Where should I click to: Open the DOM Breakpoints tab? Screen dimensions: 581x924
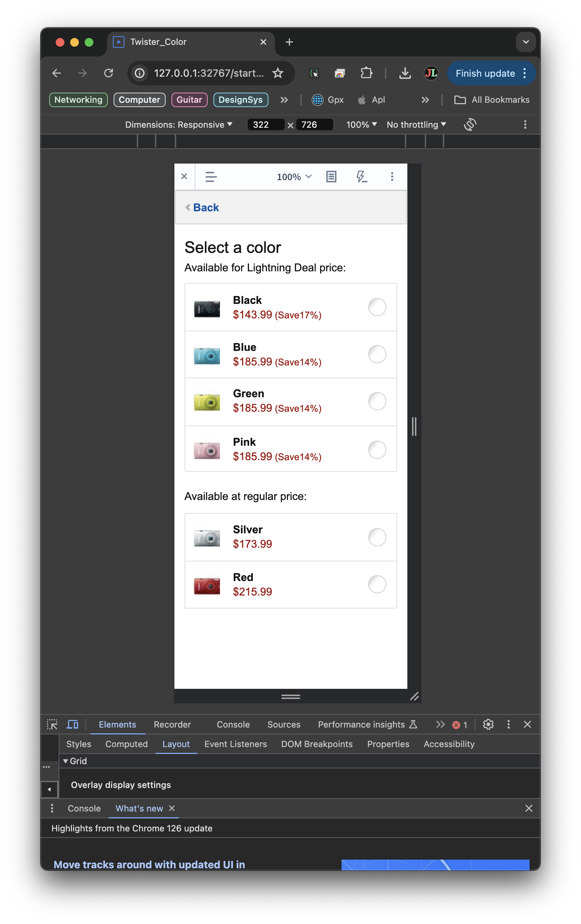point(317,744)
